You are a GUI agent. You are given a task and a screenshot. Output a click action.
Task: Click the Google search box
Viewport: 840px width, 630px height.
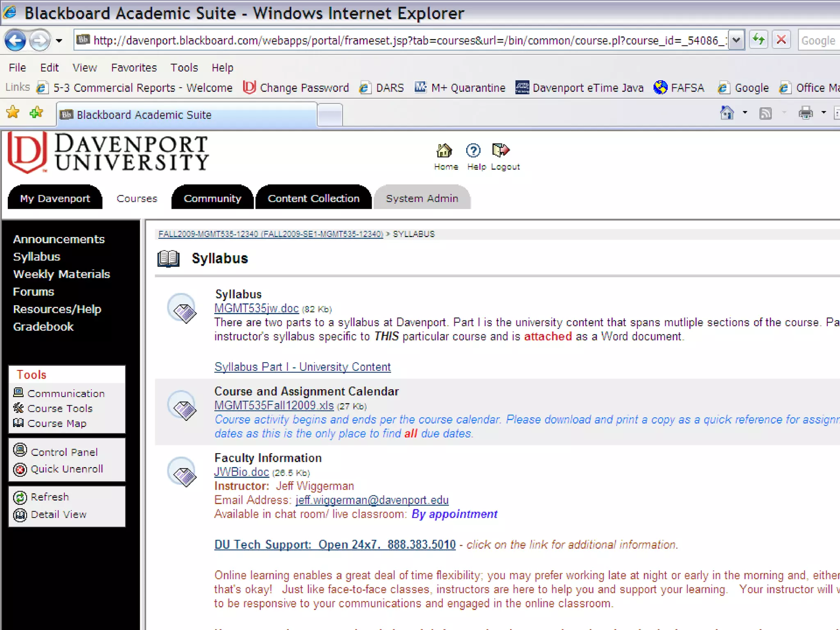point(818,41)
